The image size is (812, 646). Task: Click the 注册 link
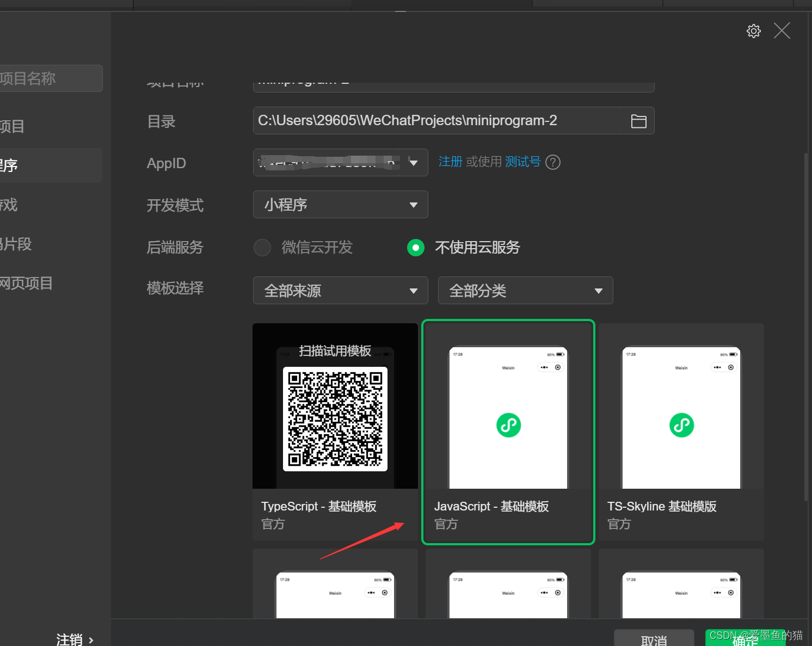(450, 162)
